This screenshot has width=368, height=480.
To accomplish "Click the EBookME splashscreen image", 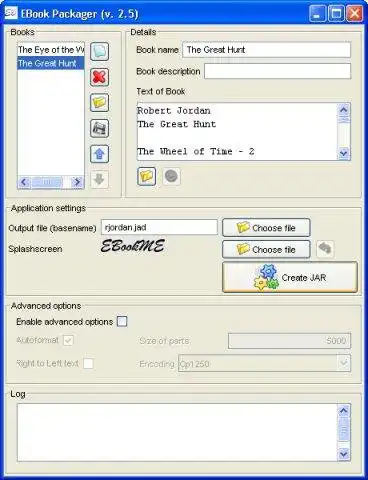I will coord(132,246).
